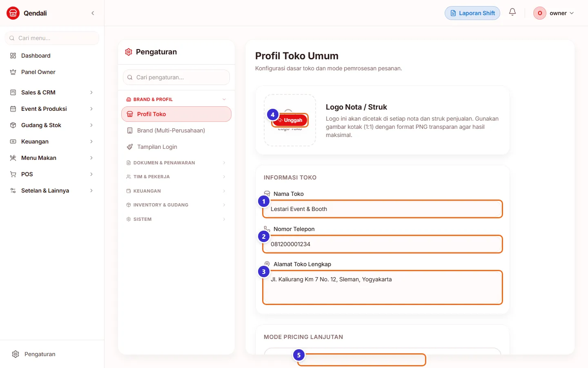
Task: Click Unggah to upload logo
Action: (290, 120)
